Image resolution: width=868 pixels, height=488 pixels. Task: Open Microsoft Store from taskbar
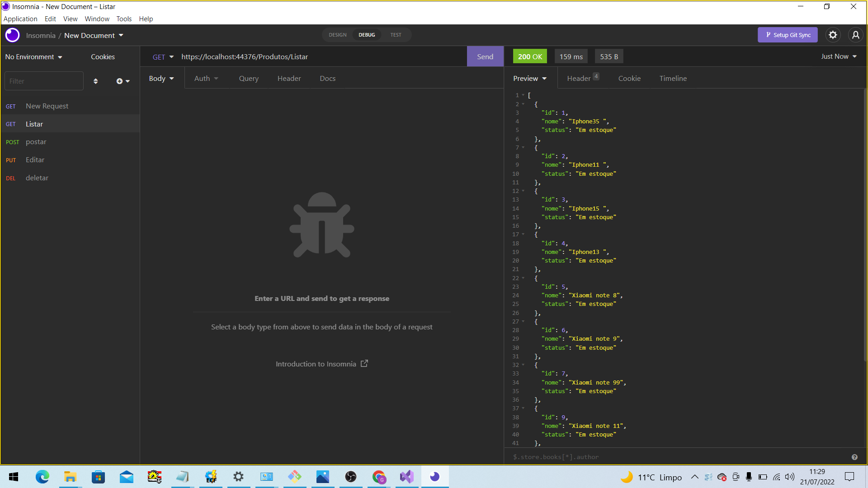pyautogui.click(x=98, y=477)
